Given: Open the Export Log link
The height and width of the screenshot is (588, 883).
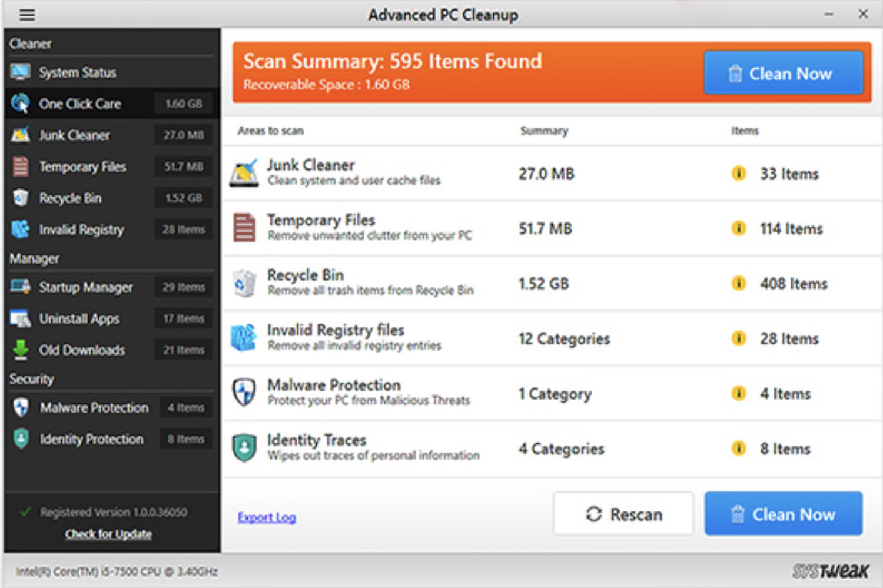Looking at the screenshot, I should click(x=266, y=517).
